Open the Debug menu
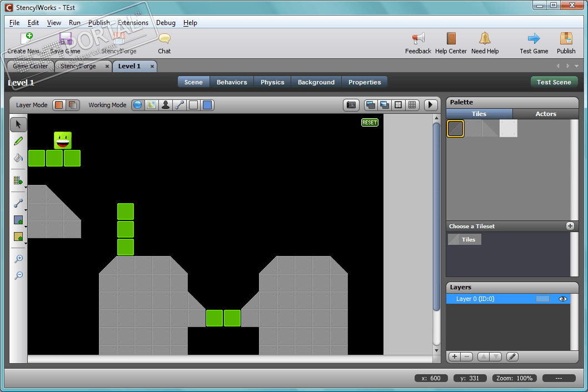This screenshot has height=392, width=588. [166, 22]
